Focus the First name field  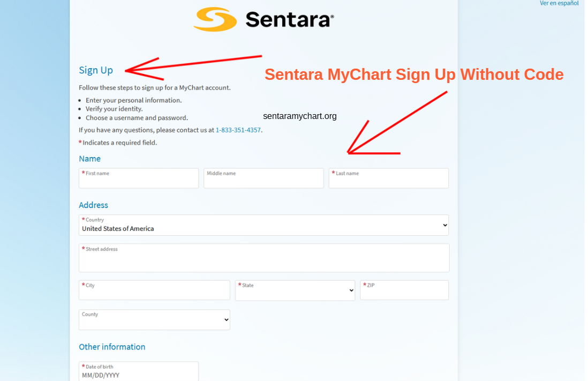139,178
